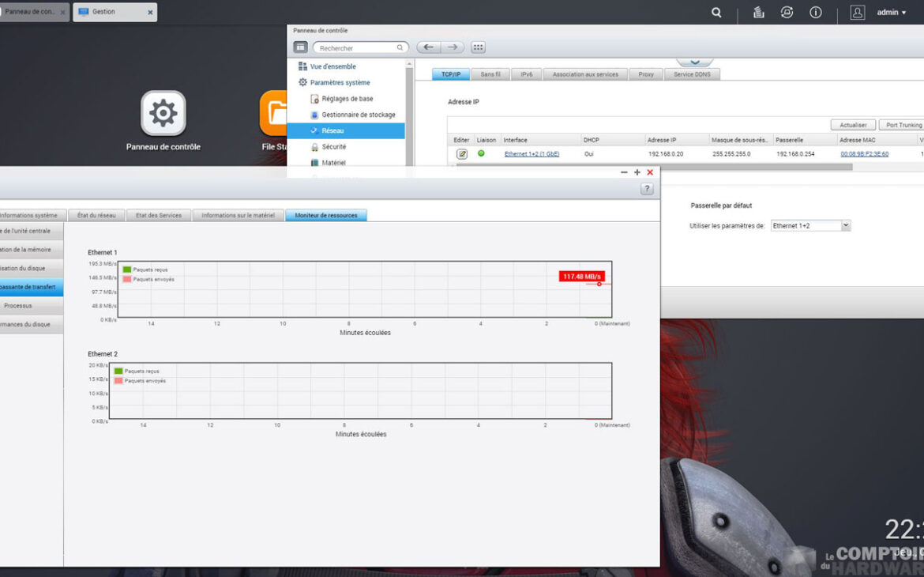Open the default gateway Ethernet 1+2 dropdown
The width and height of the screenshot is (924, 577).
[846, 226]
